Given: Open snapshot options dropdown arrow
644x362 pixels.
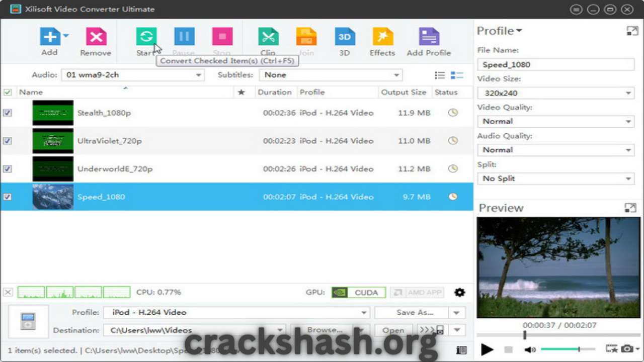Looking at the screenshot, I should pos(637,349).
